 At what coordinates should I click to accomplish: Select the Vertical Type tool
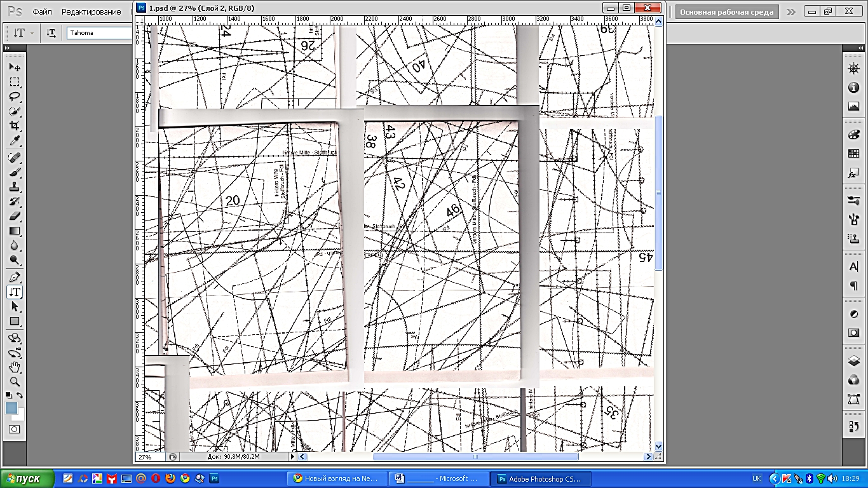[14, 292]
